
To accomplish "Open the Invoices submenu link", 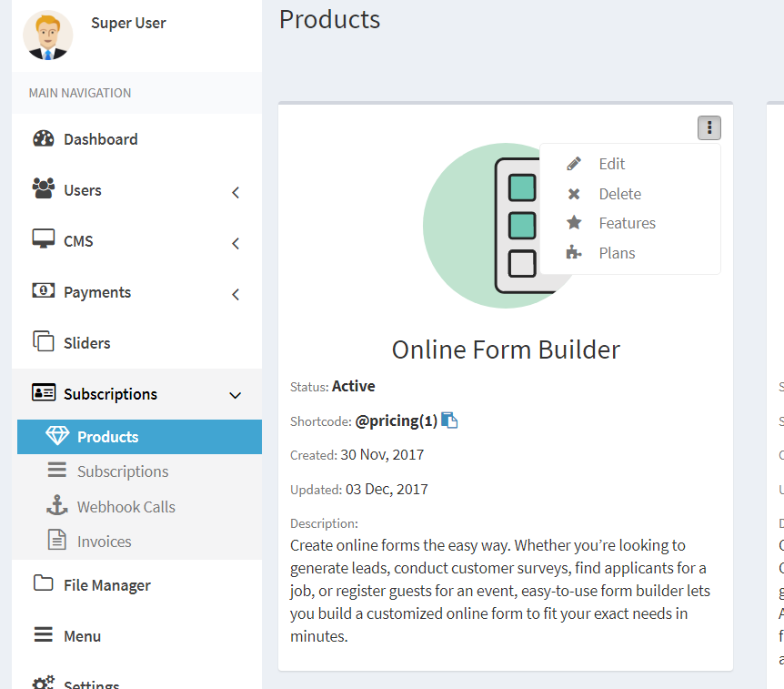I will pyautogui.click(x=104, y=542).
